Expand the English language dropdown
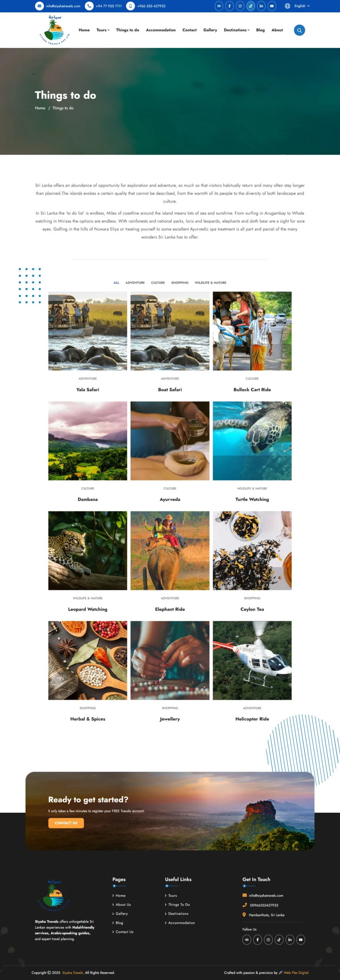340x980 pixels. pos(297,6)
